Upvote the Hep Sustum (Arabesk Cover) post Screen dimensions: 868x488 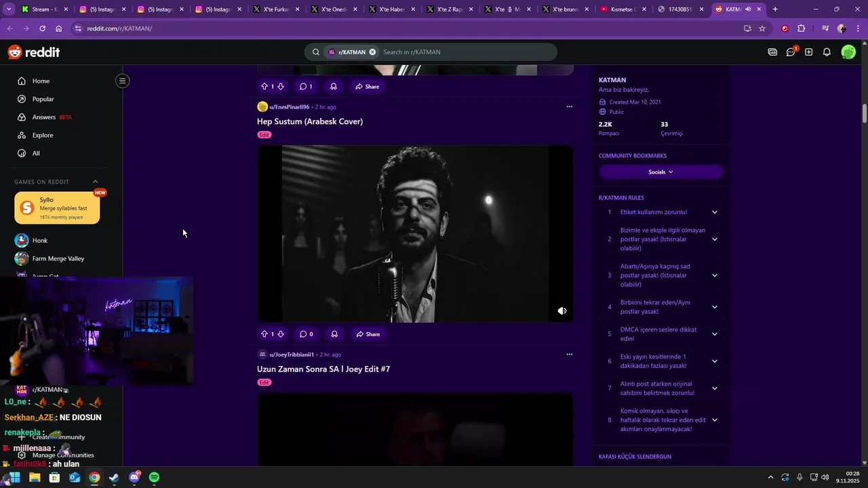[x=264, y=334]
